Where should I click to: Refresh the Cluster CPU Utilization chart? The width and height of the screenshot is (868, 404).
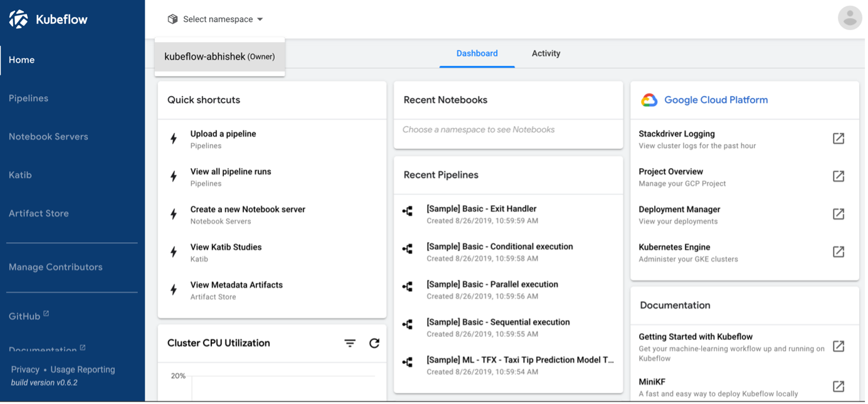374,343
